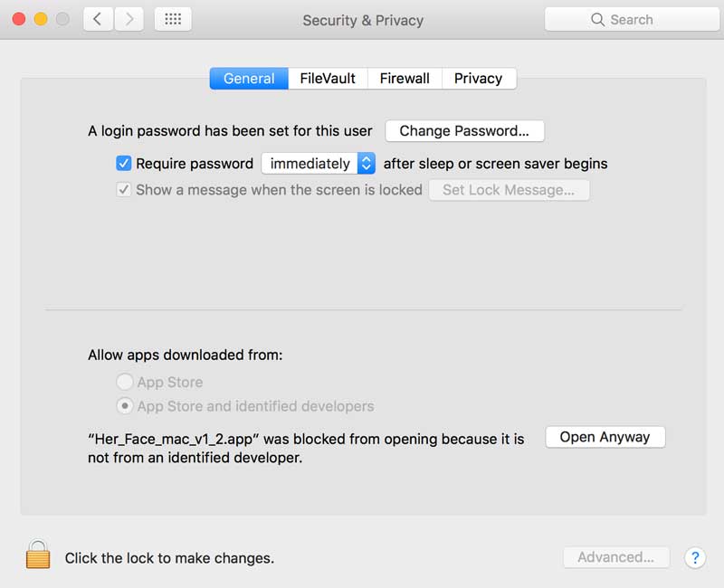The height and width of the screenshot is (588, 724).
Task: Select App Store and identified developers option
Action: 125,406
